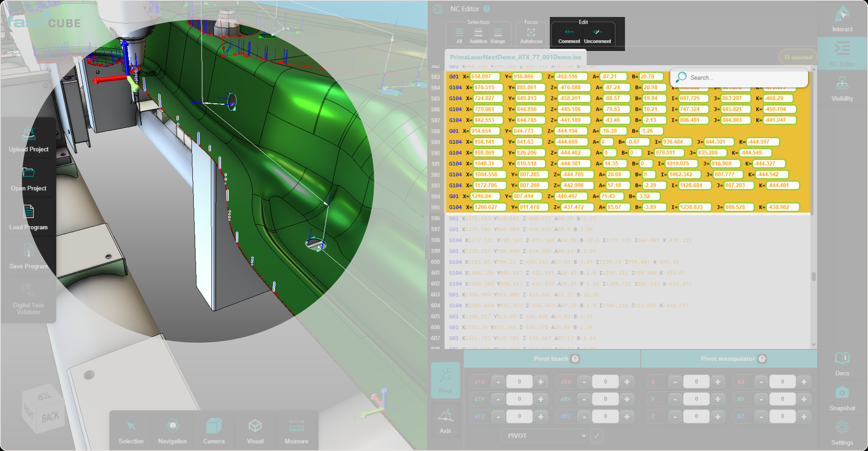Click the Uncomment edit button
The width and height of the screenshot is (868, 451).
(x=597, y=36)
